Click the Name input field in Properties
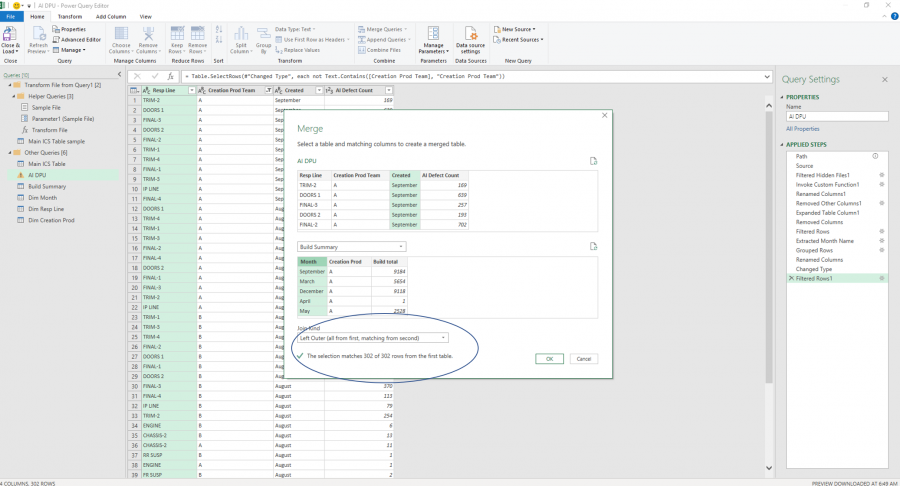Screen dimensions: 900x486 [837, 116]
